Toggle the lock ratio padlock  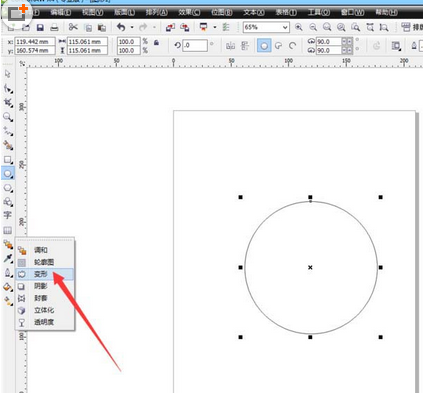156,42
